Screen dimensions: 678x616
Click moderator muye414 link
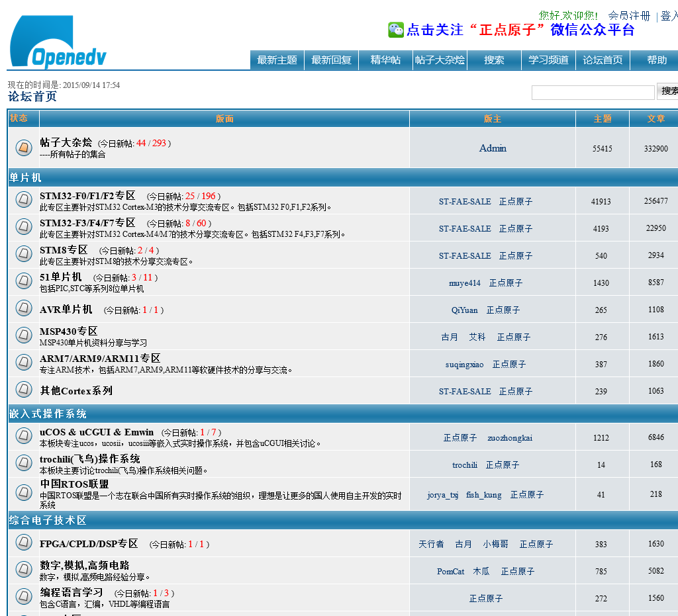point(465,283)
